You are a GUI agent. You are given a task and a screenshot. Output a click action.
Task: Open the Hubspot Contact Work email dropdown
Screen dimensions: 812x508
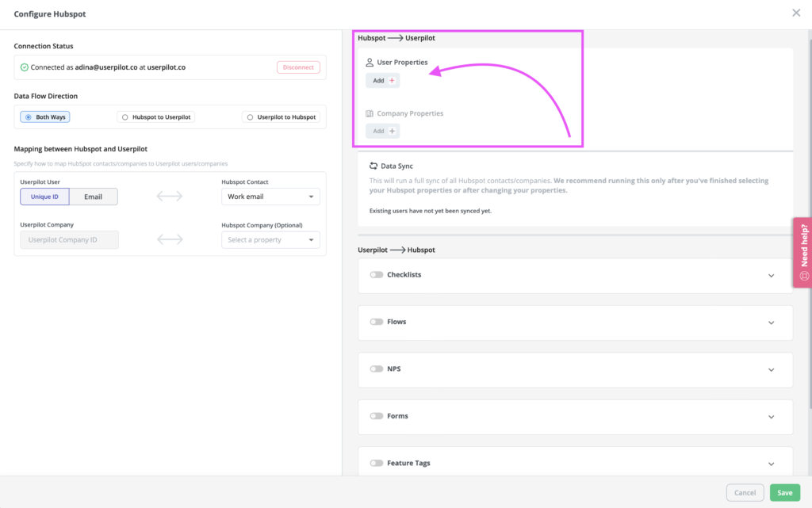pyautogui.click(x=271, y=197)
